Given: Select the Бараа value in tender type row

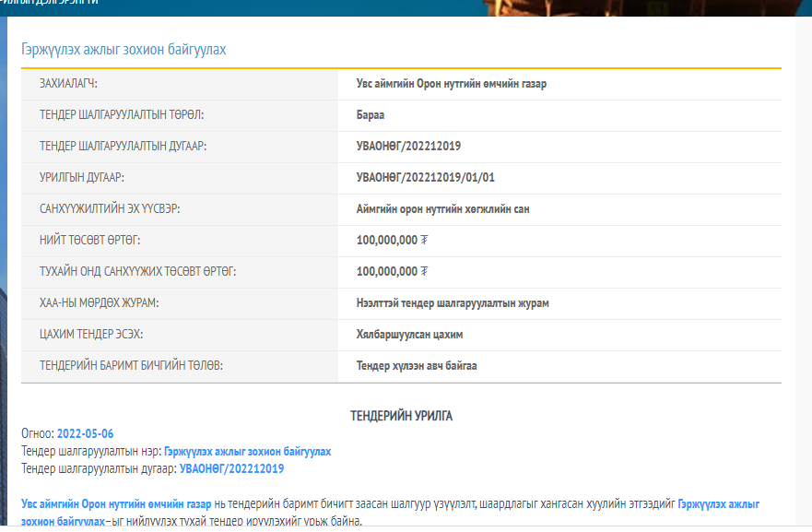Looking at the screenshot, I should [371, 115].
